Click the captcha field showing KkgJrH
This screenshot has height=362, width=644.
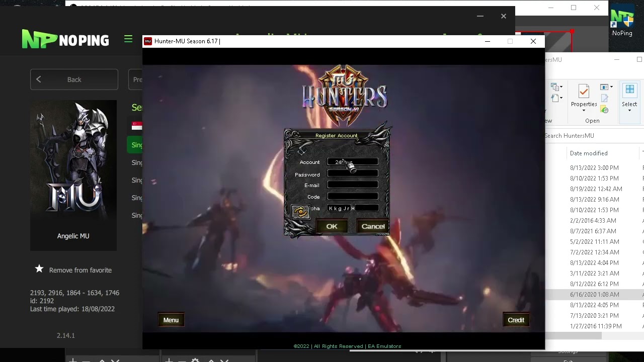tap(353, 208)
